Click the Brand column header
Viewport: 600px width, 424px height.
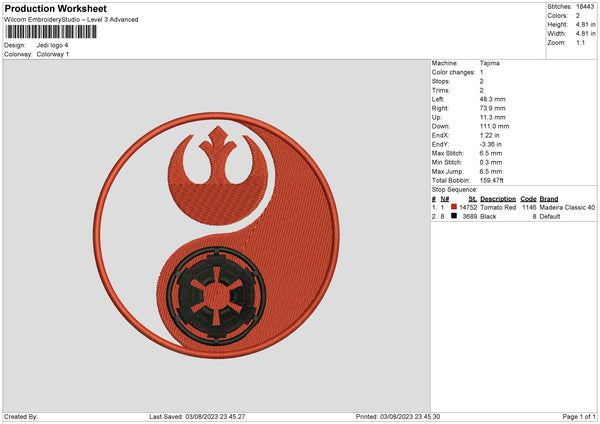(x=549, y=199)
